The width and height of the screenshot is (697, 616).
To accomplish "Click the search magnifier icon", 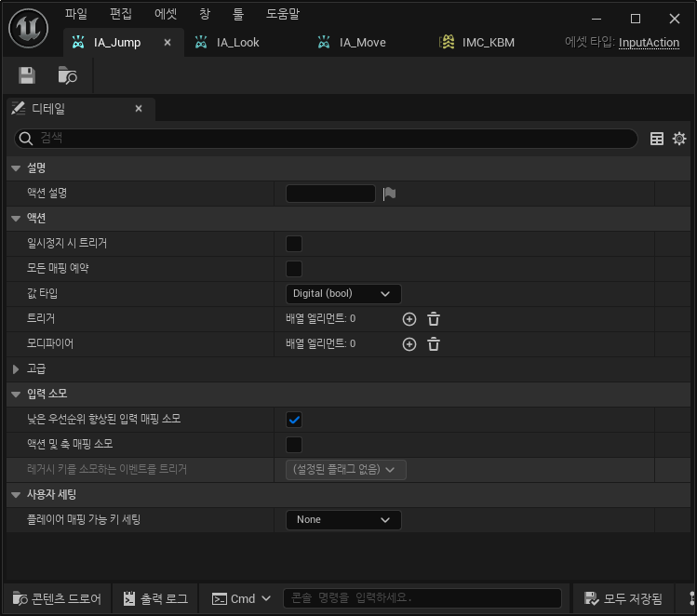I will [26, 139].
